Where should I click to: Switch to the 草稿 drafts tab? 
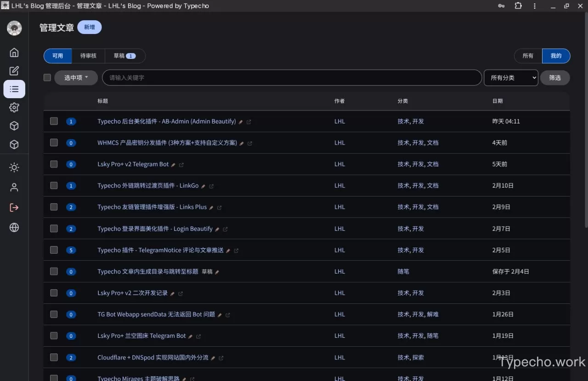[x=124, y=56]
